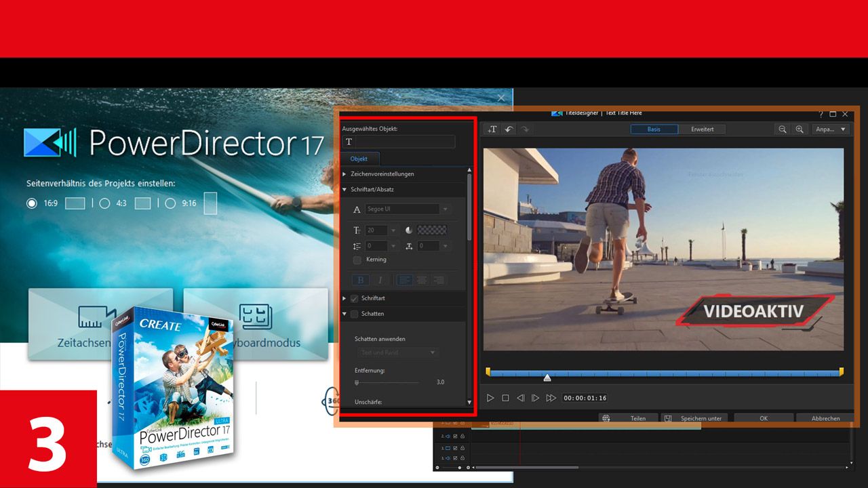The width and height of the screenshot is (868, 488).
Task: Lock timeline track 2
Action: [463, 436]
